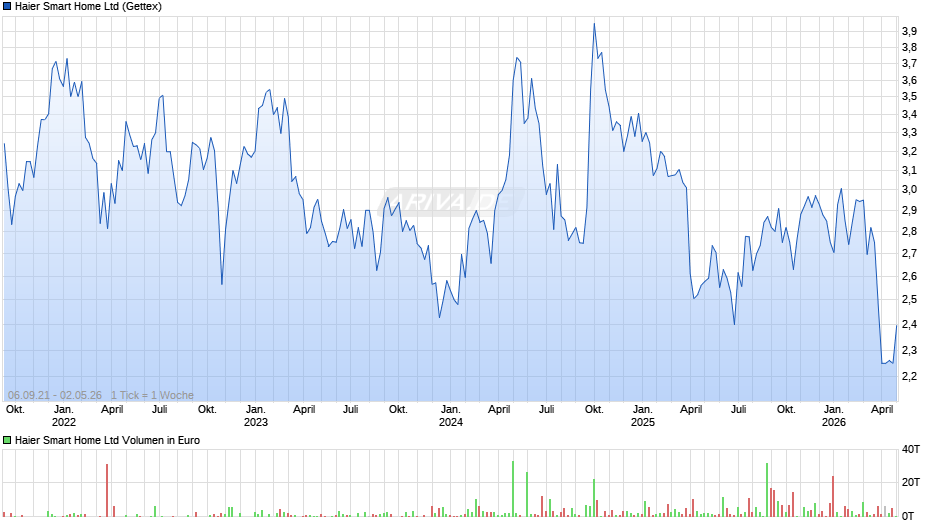Click the 'Jan. 2023' x-axis label
The image size is (940, 526).
point(255,416)
